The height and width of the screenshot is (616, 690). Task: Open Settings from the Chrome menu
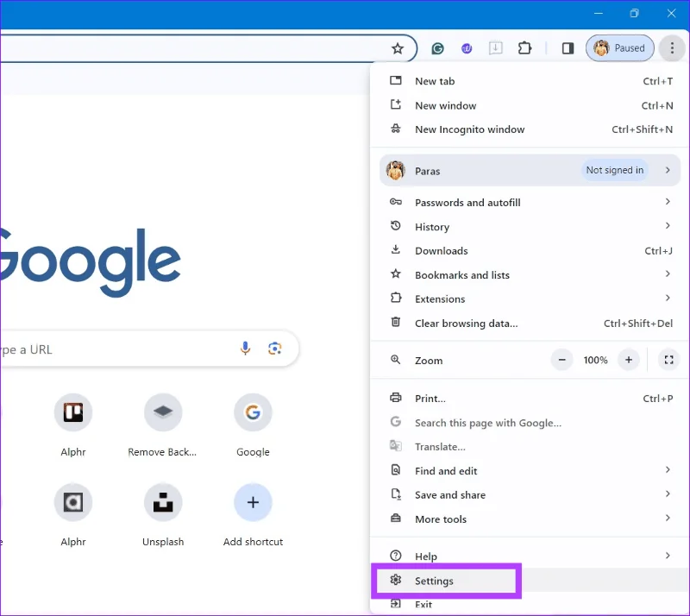pyautogui.click(x=530, y=581)
